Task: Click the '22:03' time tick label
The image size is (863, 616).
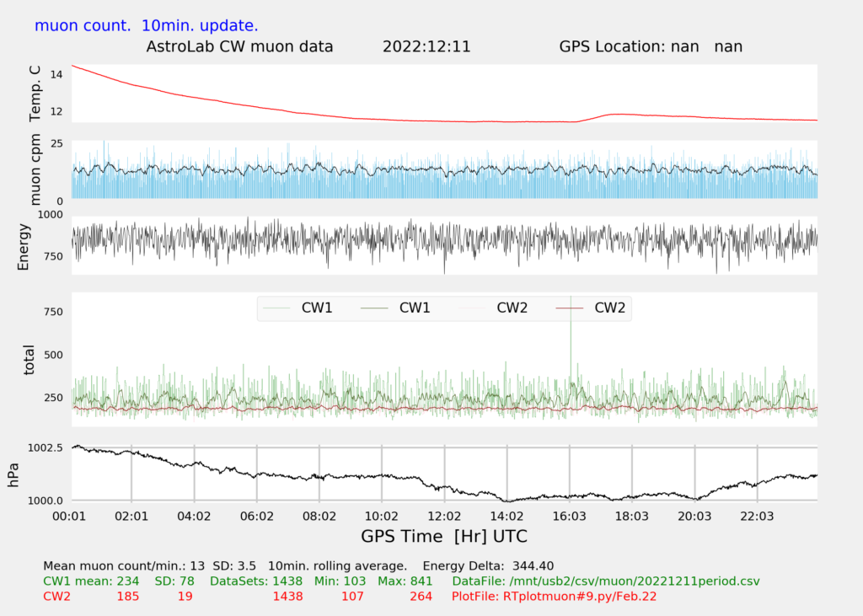Action: click(x=757, y=517)
